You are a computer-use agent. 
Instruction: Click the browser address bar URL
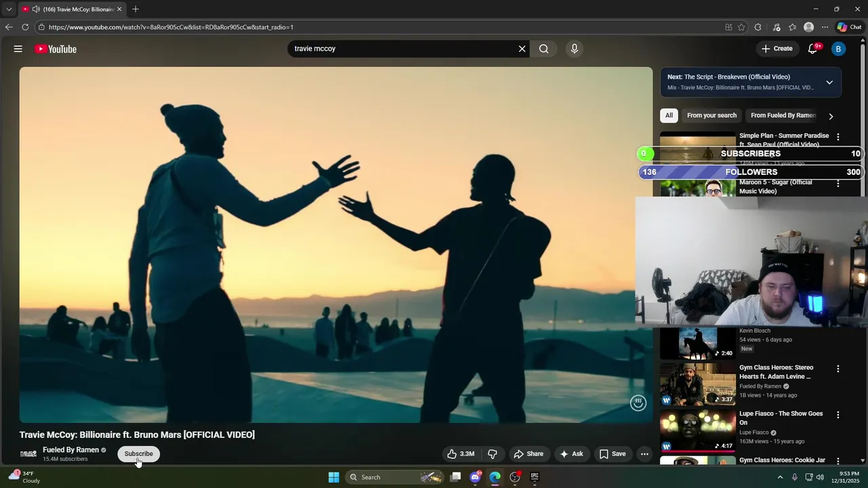tap(171, 27)
